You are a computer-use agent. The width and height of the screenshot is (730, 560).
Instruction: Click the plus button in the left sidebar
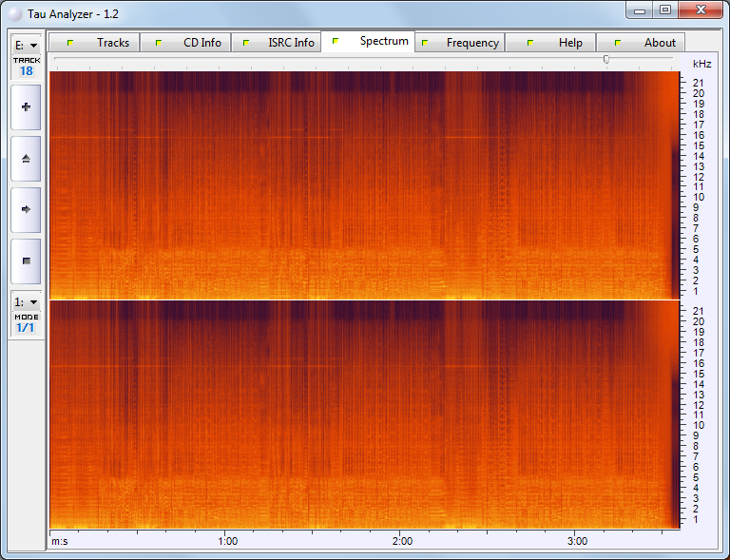(26, 107)
